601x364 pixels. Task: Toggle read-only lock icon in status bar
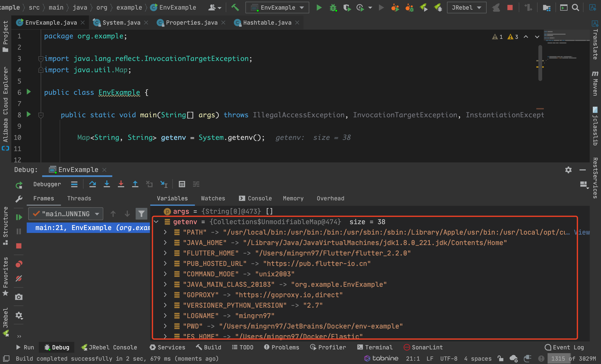[500, 358]
